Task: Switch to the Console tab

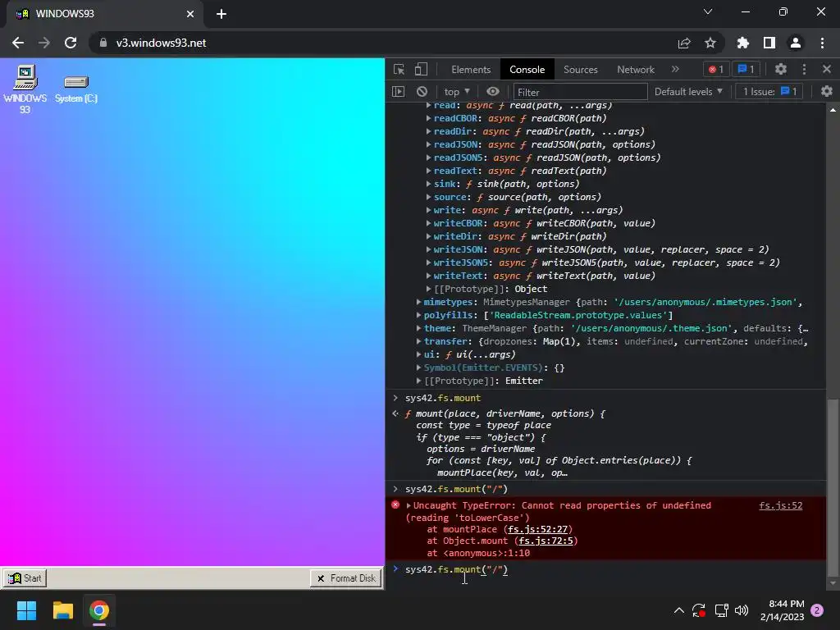Action: (527, 69)
